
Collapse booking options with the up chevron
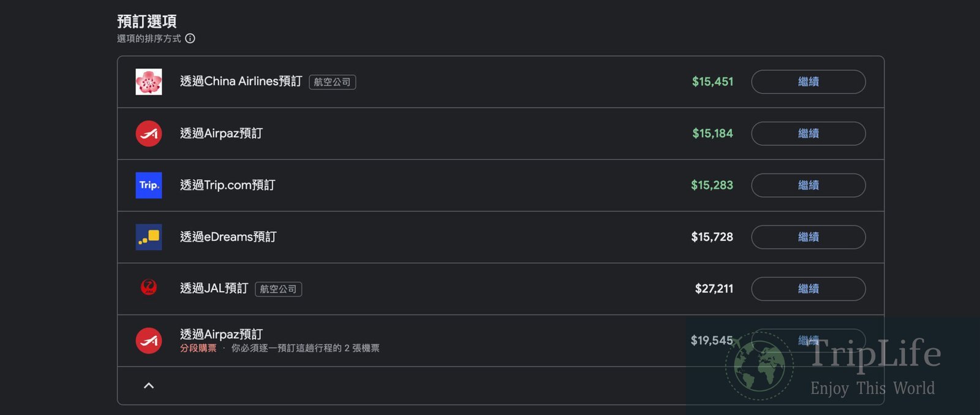point(149,386)
